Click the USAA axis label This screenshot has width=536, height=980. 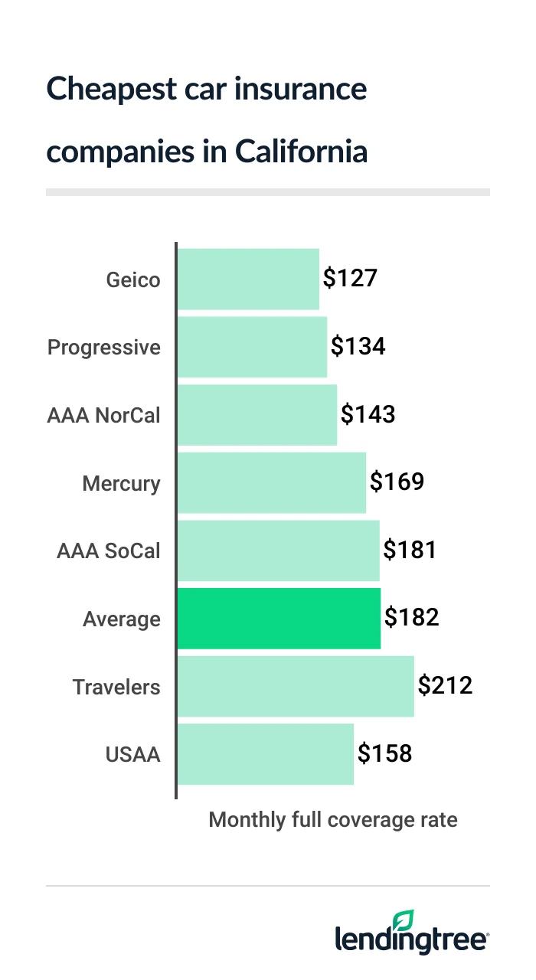coord(132,755)
